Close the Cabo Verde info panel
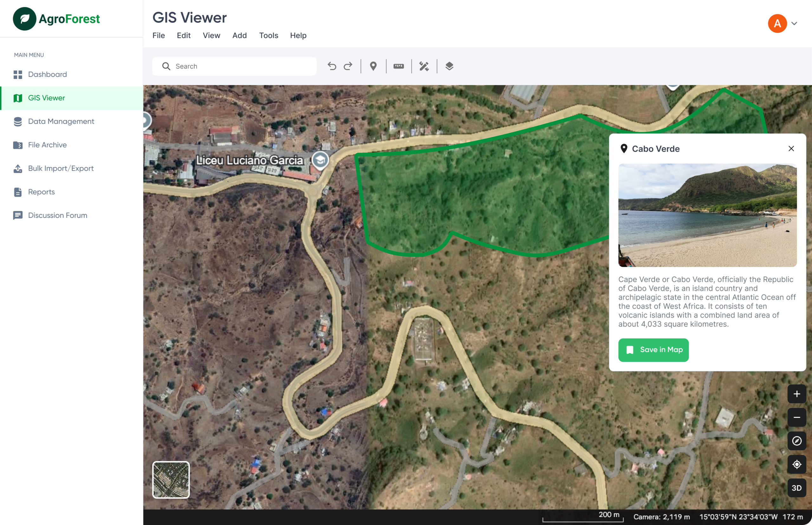The height and width of the screenshot is (525, 812). [x=791, y=149]
